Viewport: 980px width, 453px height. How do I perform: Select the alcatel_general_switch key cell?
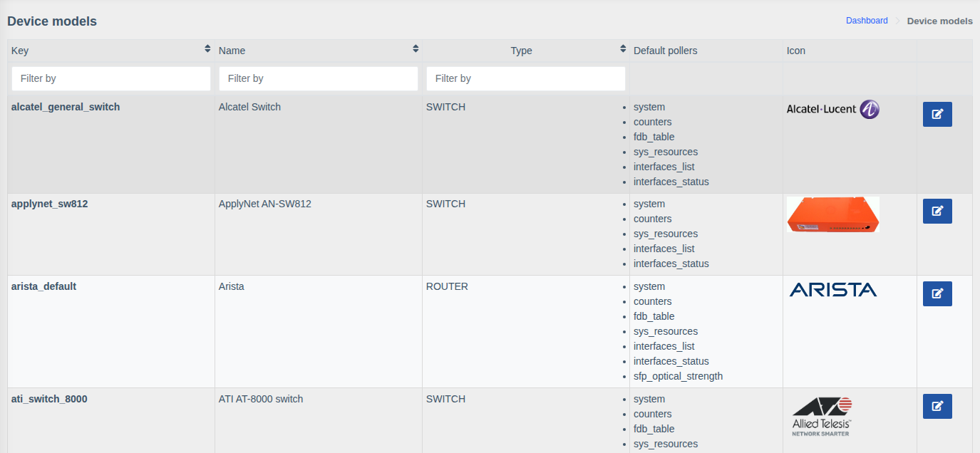point(66,107)
